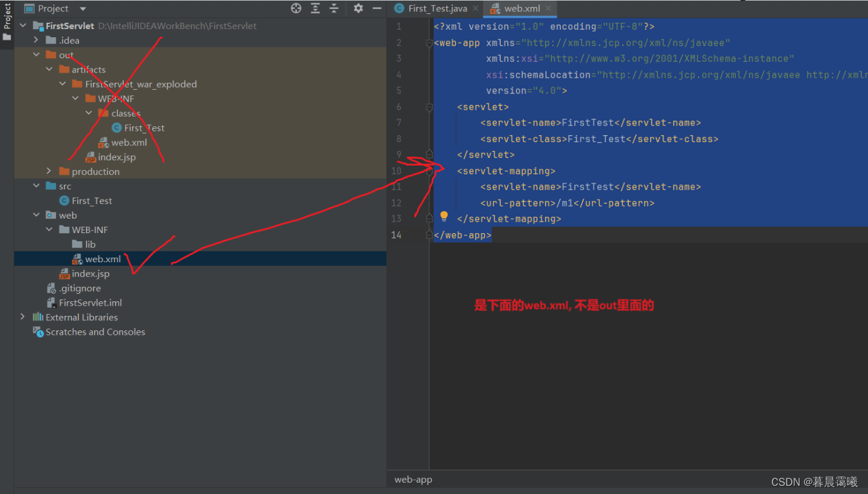
Task: Expand the External Libraries node
Action: point(23,317)
